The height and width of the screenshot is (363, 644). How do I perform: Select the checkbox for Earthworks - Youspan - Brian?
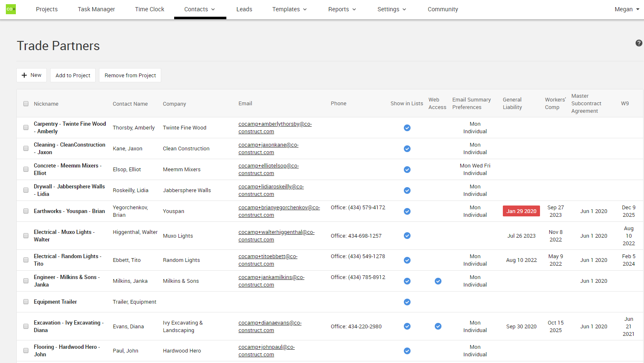pyautogui.click(x=26, y=211)
